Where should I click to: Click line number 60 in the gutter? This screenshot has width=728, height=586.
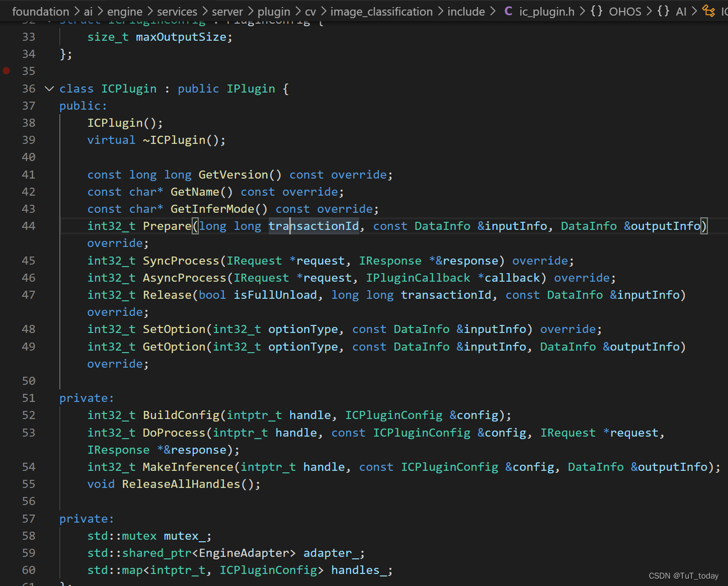(28, 570)
